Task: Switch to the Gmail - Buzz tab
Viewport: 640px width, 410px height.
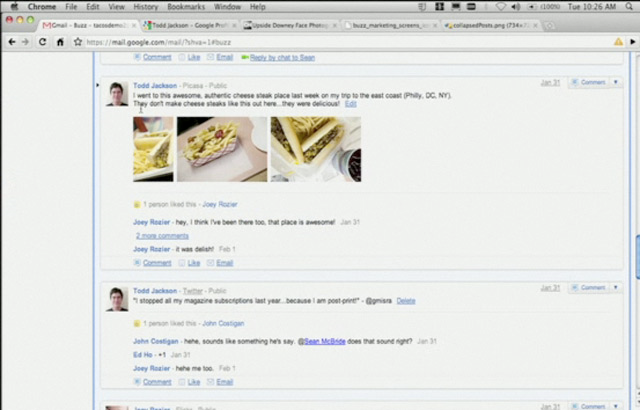Action: [88, 25]
